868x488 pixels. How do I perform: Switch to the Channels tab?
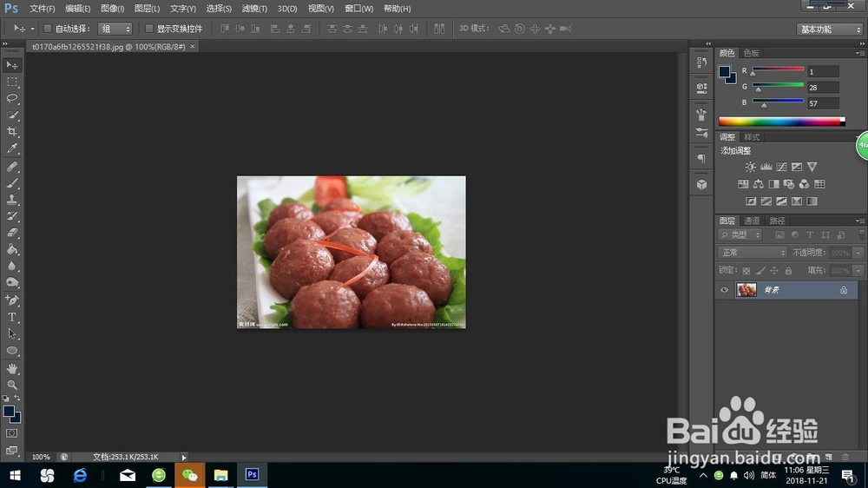click(x=752, y=221)
